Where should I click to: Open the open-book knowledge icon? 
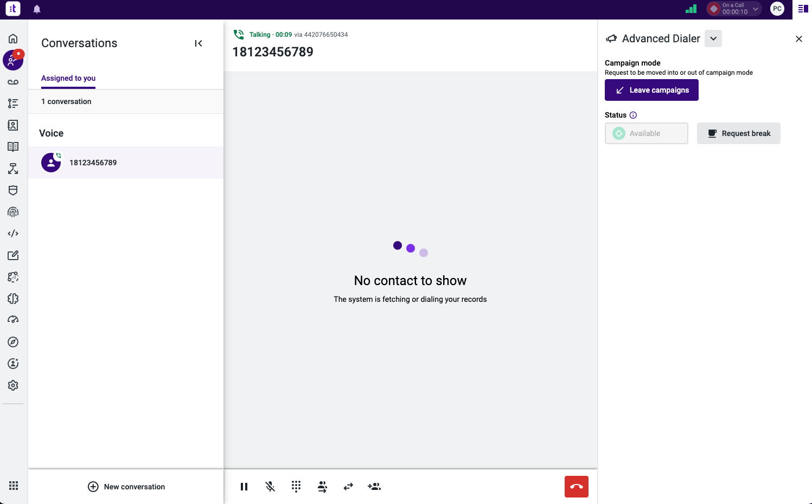coord(13,147)
